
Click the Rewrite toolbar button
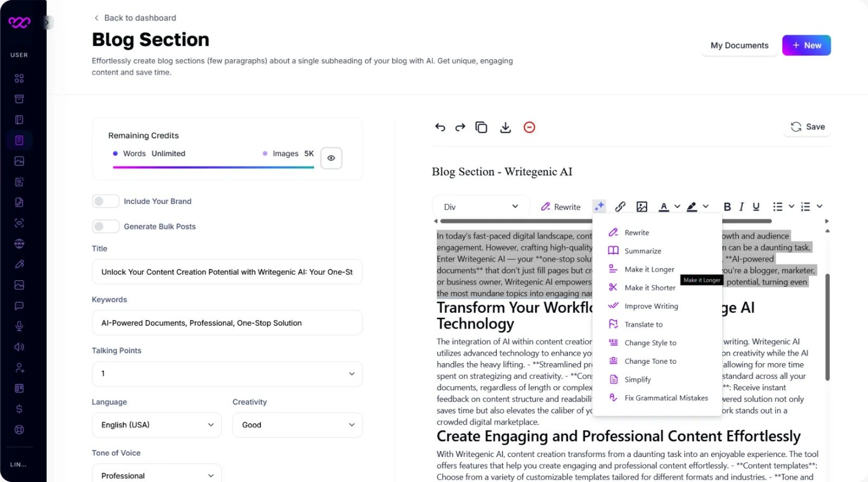point(560,207)
